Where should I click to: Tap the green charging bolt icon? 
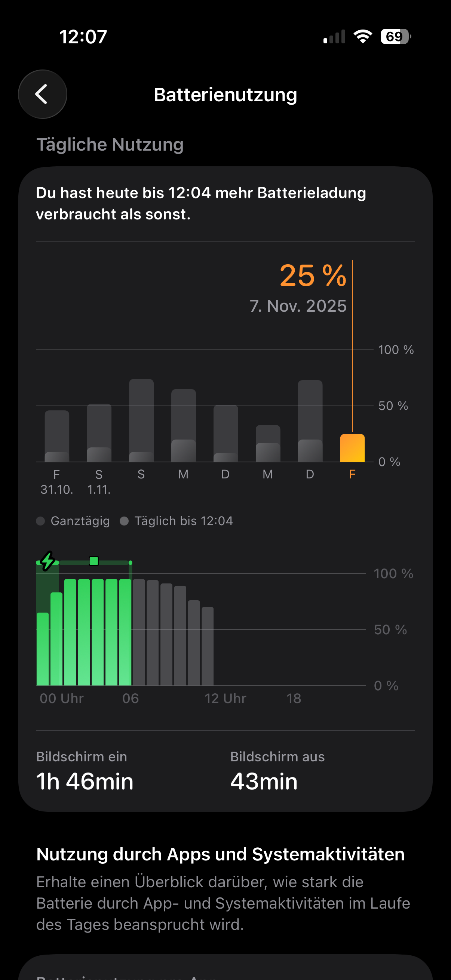48,560
